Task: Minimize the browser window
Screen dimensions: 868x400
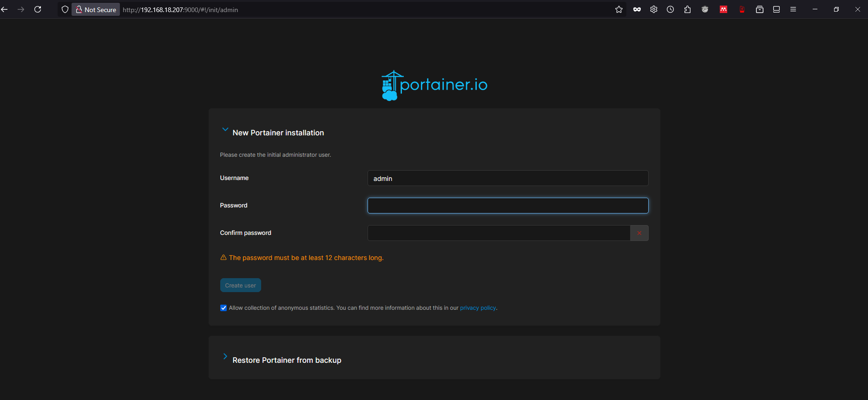Action: (815, 9)
